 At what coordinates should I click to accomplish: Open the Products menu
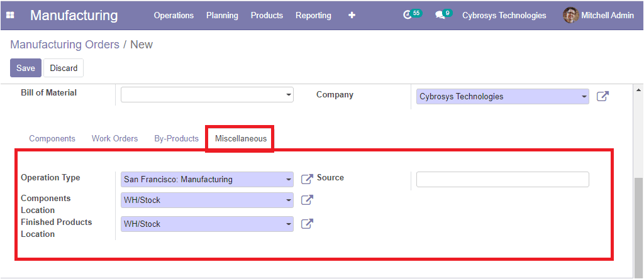click(x=267, y=15)
